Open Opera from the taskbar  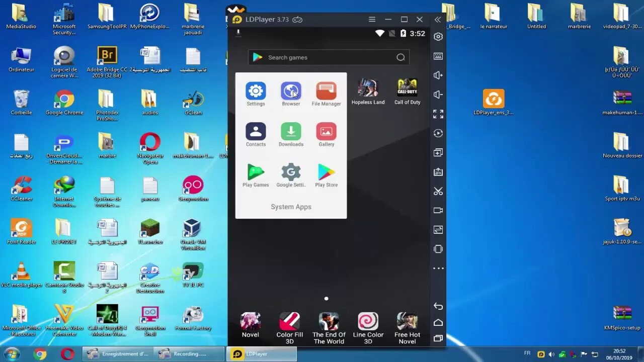67,354
